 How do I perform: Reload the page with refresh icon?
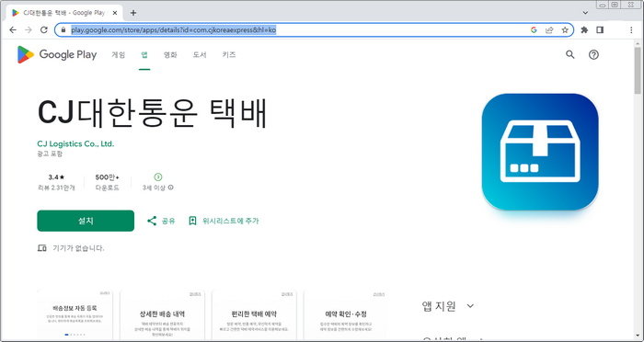coord(44,30)
